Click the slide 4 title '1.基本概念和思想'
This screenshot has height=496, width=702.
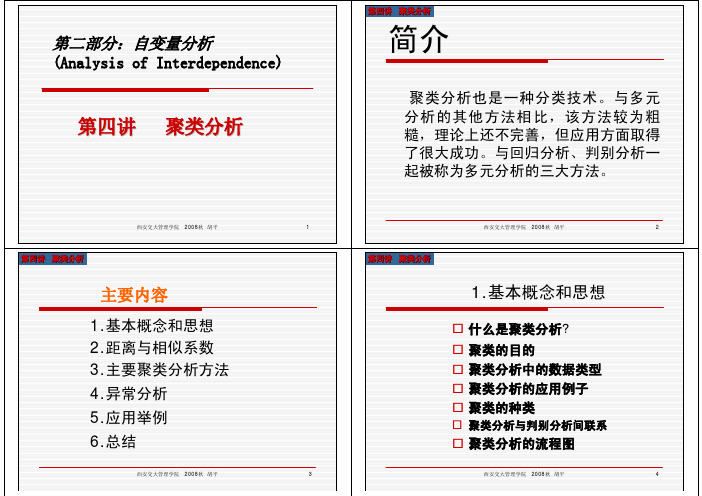click(539, 292)
